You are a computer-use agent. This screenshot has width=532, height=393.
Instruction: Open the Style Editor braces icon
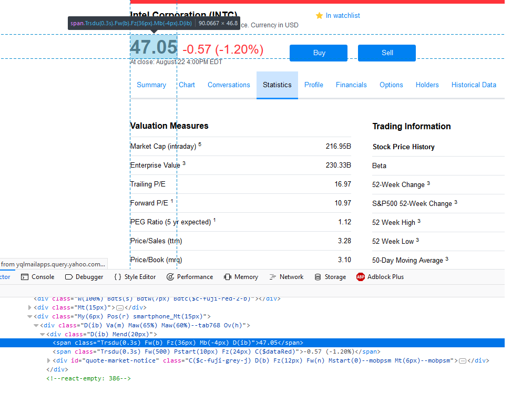click(118, 277)
